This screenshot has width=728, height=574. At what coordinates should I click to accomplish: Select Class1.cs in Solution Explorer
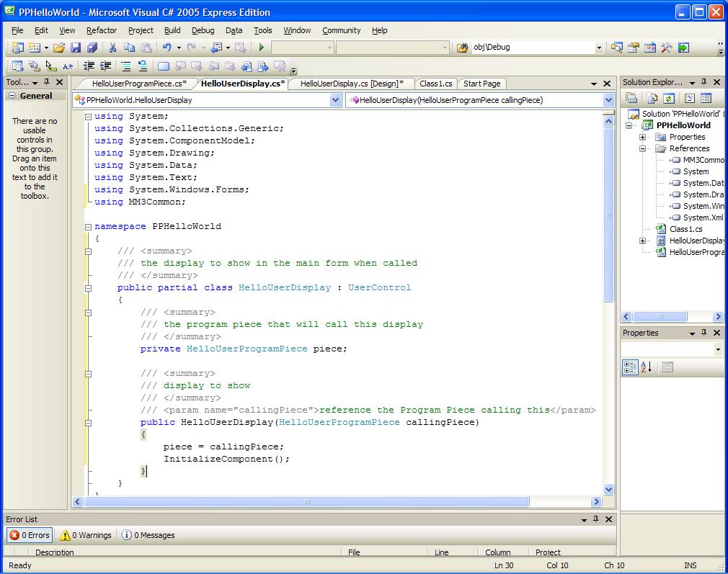coord(685,229)
